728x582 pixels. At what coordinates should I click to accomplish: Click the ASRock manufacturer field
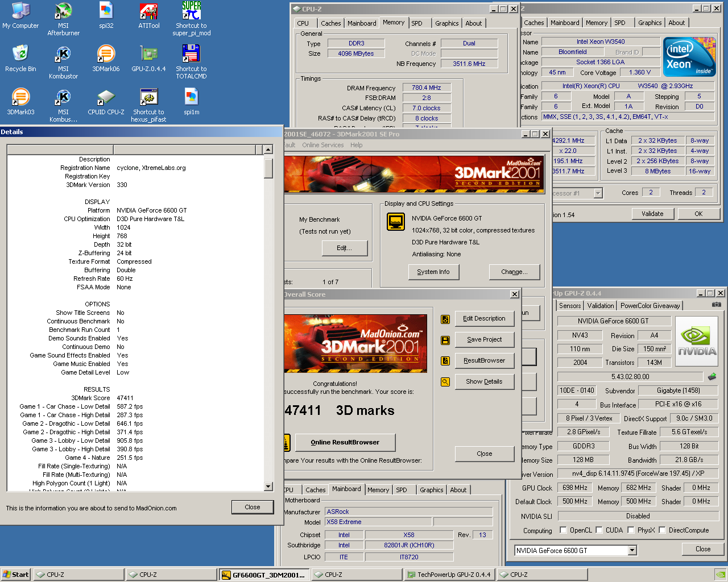(408, 512)
